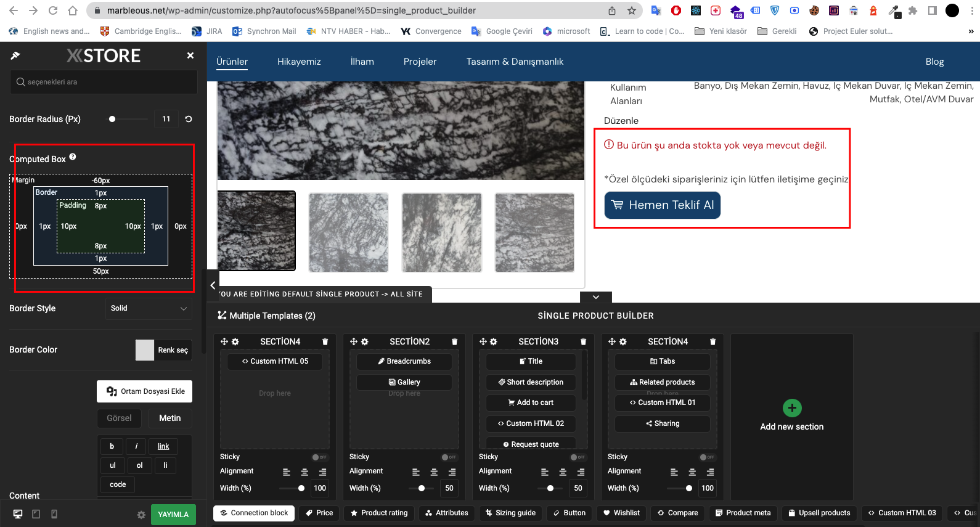Bookmark this page with star icon
Viewport: 980px width, 527px height.
(632, 10)
